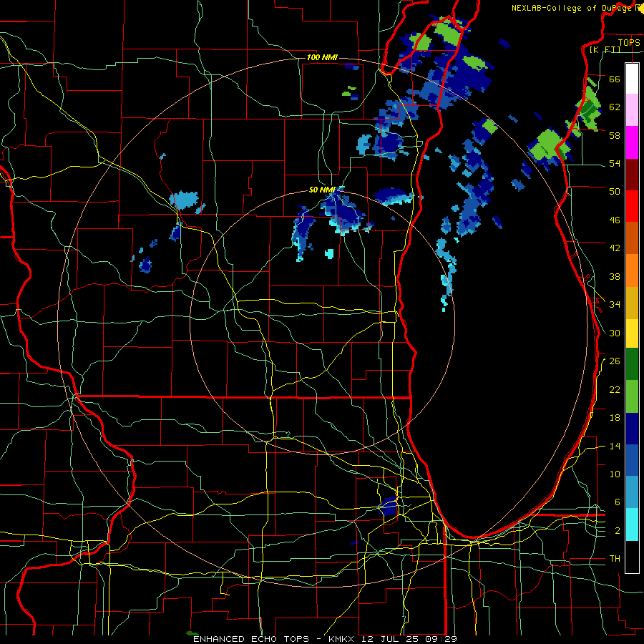Click the "50" legend value
Screen dimensions: 644x644
pyautogui.click(x=615, y=192)
